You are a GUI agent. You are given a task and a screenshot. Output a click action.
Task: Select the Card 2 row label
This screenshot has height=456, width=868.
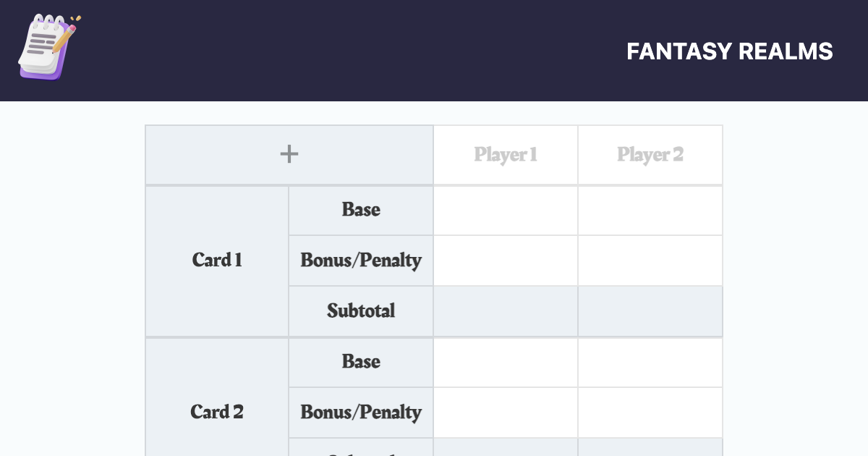point(216,412)
